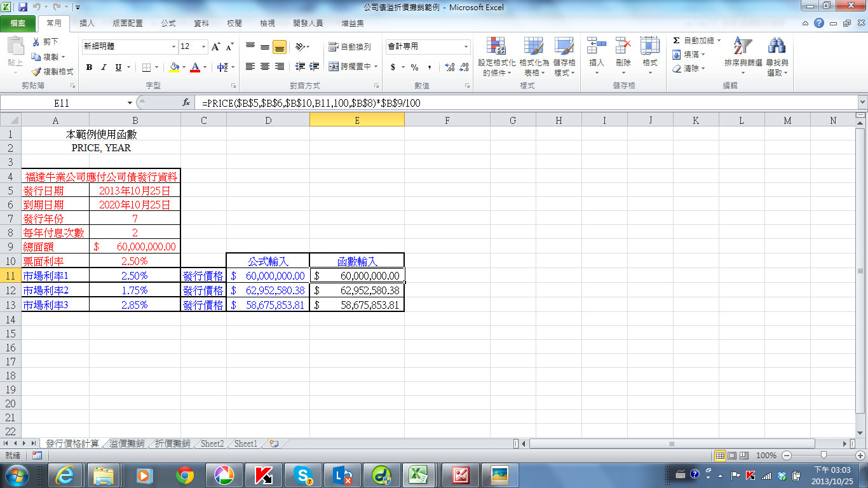Switch to the 版面配置 ribbon tab
The image size is (868, 488).
coord(128,24)
